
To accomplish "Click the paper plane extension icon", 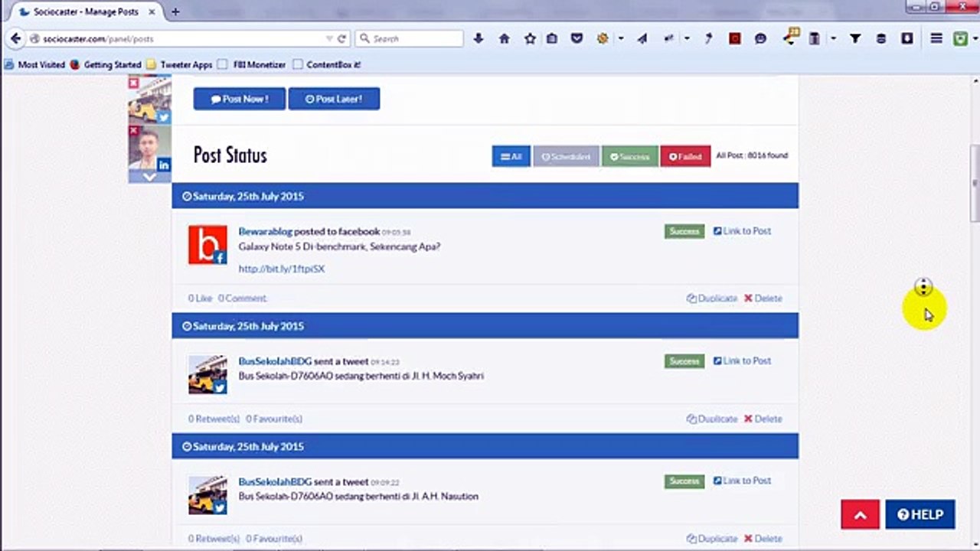I will click(x=642, y=38).
